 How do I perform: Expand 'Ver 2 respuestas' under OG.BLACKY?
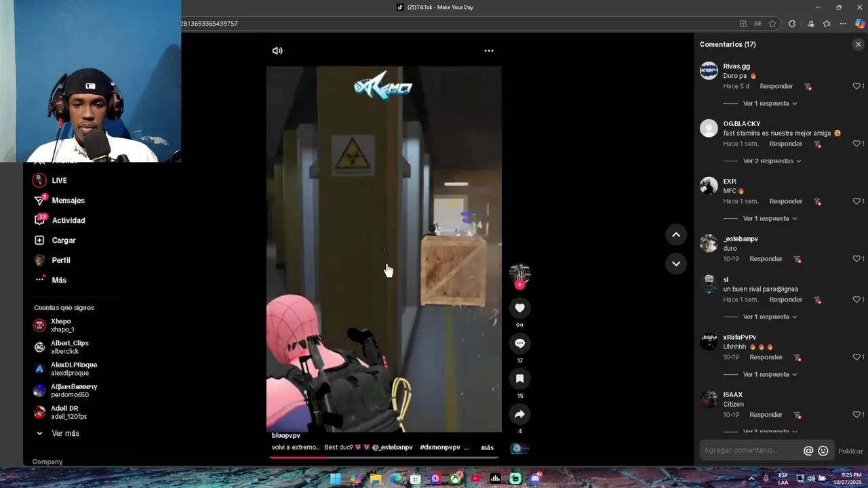[x=772, y=161]
